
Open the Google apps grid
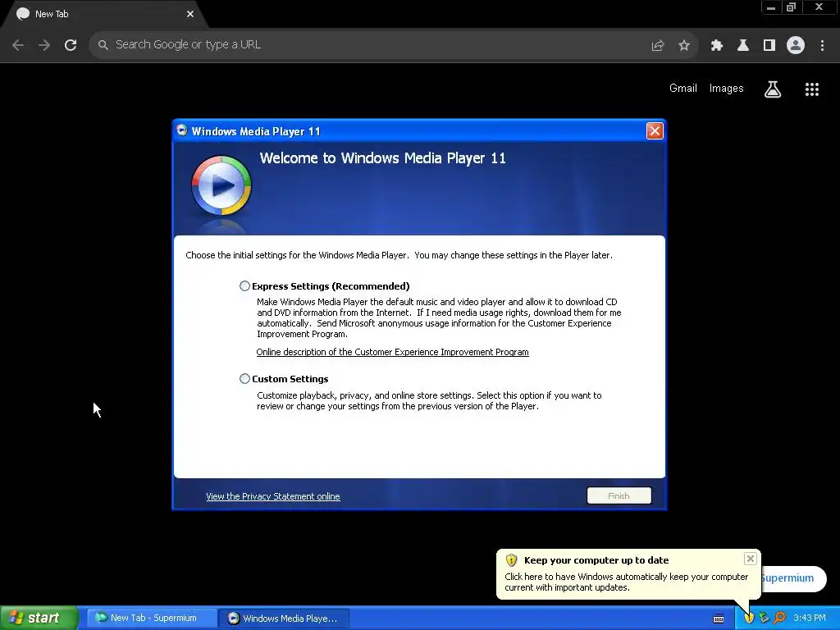point(812,89)
